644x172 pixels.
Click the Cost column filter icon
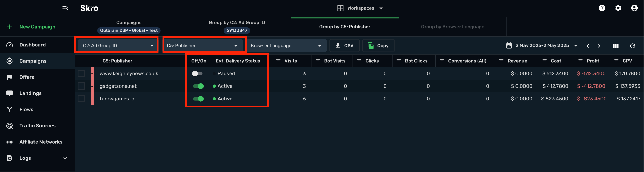pos(545,61)
